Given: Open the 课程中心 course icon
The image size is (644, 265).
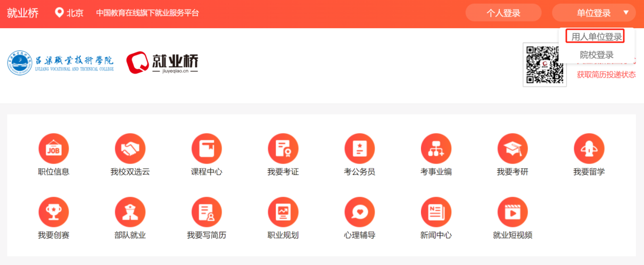Looking at the screenshot, I should pyautogui.click(x=207, y=148).
